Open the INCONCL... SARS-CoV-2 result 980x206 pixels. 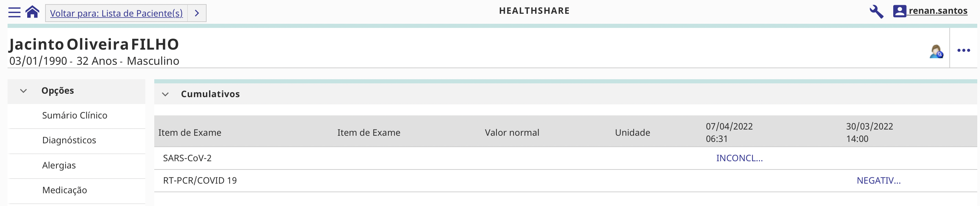pos(739,158)
